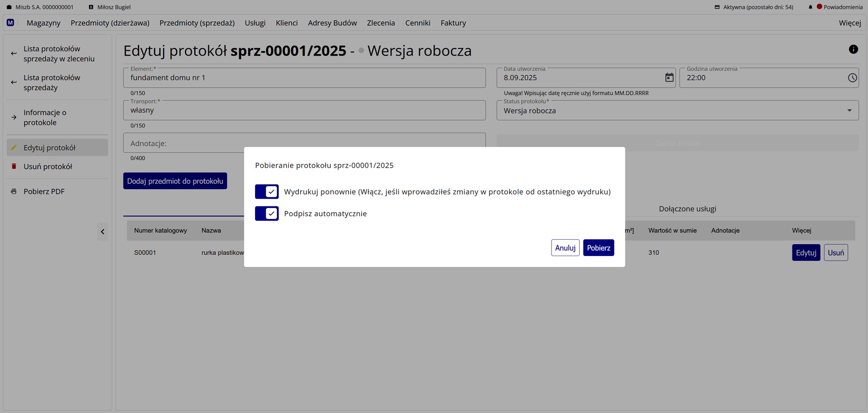Open the calendar icon in Data utworzenia field
Screen dimensions: 868x413
[669, 77]
